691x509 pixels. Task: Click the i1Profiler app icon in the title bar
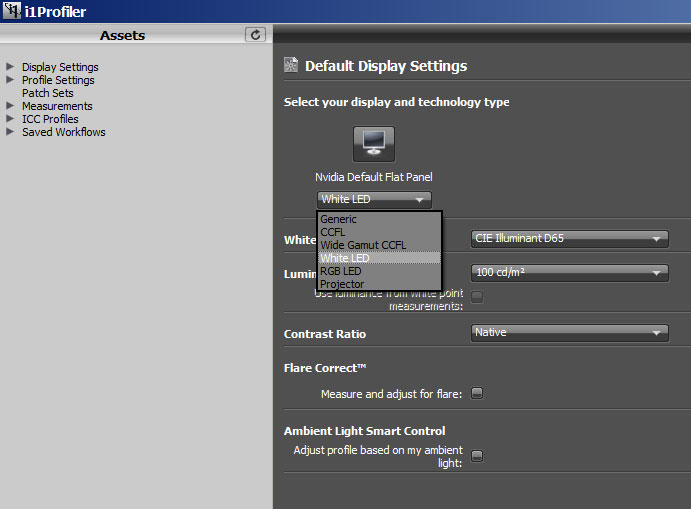click(11, 11)
